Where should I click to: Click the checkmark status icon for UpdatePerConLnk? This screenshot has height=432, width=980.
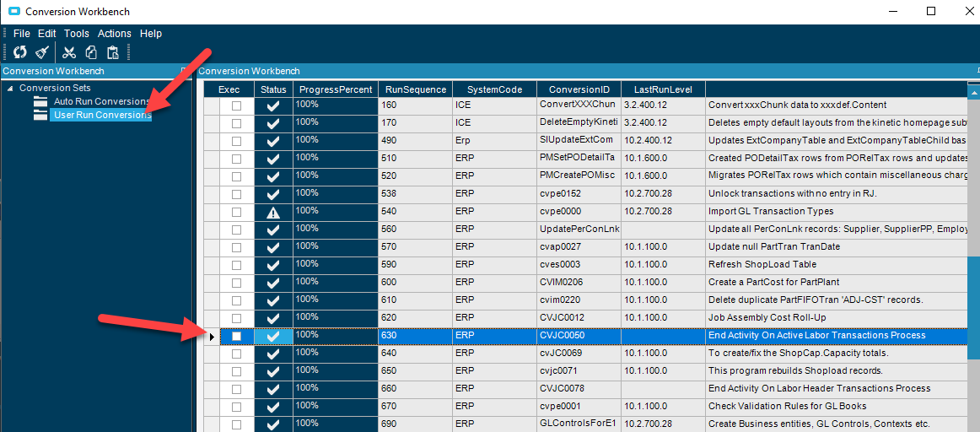(x=273, y=230)
